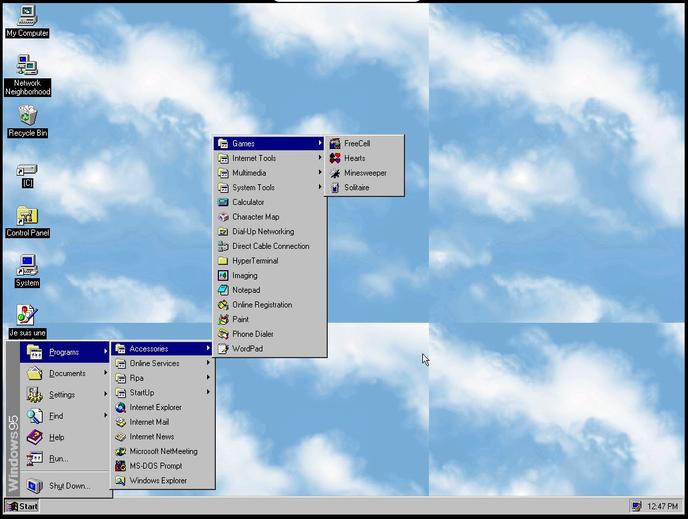The image size is (688, 519).
Task: Expand the StartUp submenu arrow
Action: point(208,392)
